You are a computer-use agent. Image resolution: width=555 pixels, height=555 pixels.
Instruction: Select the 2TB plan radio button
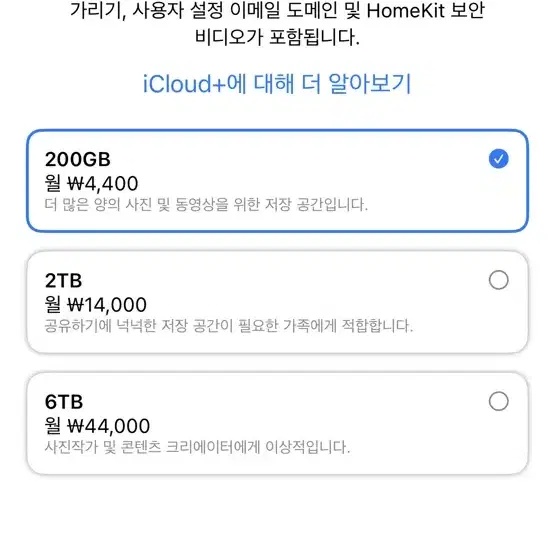498,280
